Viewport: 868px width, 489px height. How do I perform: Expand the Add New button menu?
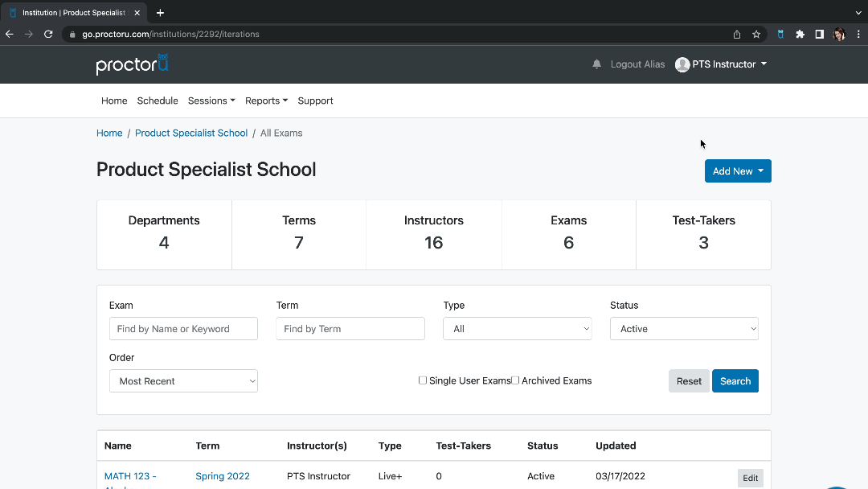[x=738, y=171]
